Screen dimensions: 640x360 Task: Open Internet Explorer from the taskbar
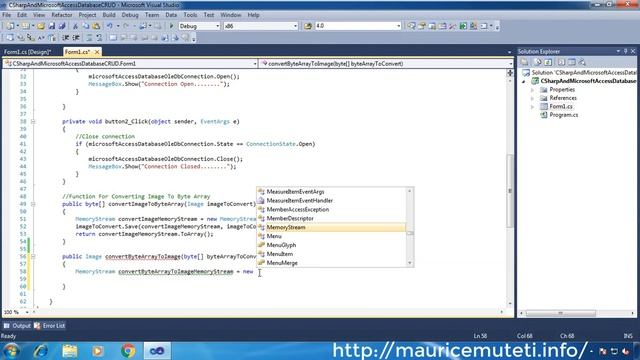click(x=40, y=351)
